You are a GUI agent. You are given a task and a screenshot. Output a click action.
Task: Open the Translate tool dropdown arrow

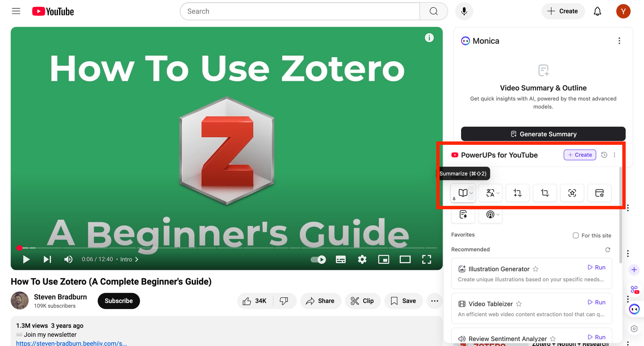point(498,193)
